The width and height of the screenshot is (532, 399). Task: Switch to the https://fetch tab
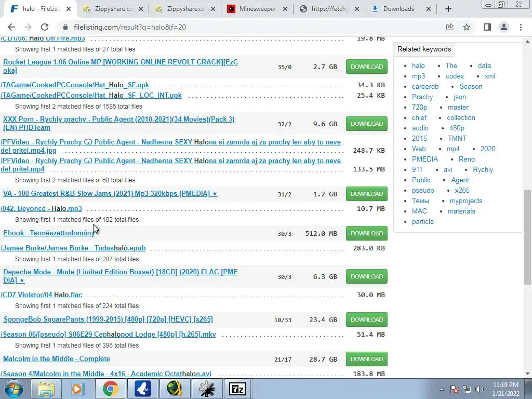[330, 9]
